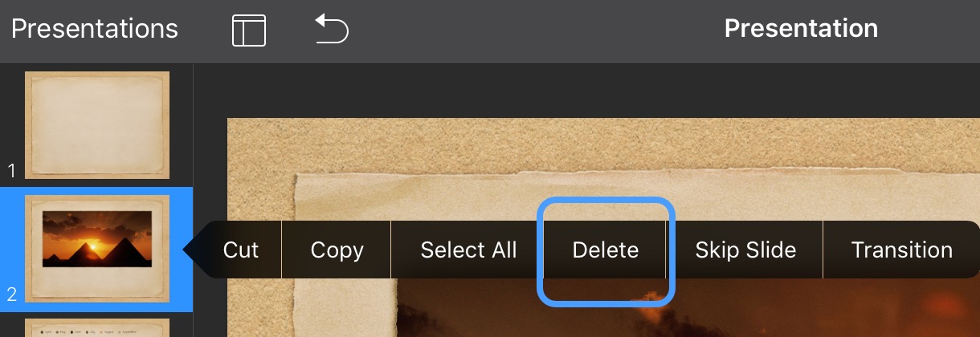The height and width of the screenshot is (337, 980).
Task: Select the pyramid sunset slide 2 thumbnail
Action: tap(97, 249)
